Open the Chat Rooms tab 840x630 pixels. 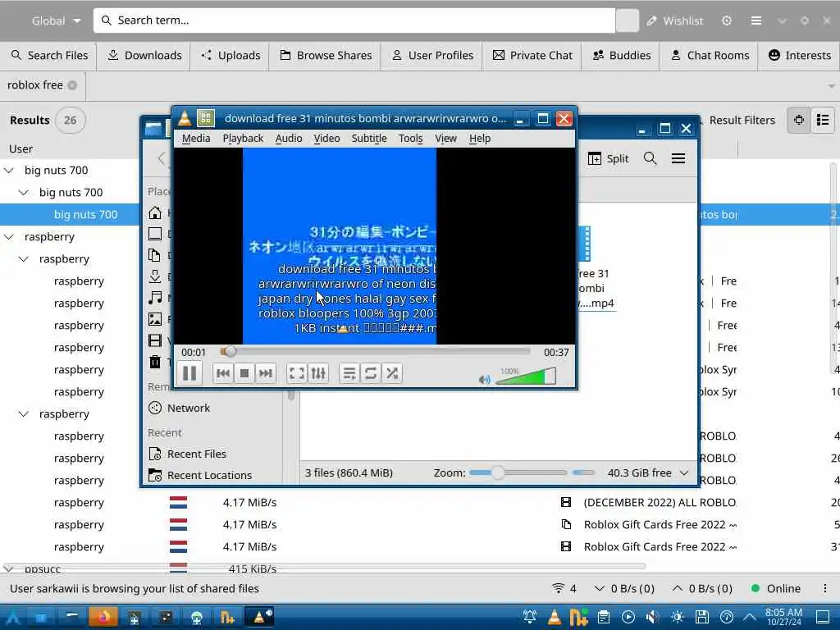pyautogui.click(x=710, y=55)
